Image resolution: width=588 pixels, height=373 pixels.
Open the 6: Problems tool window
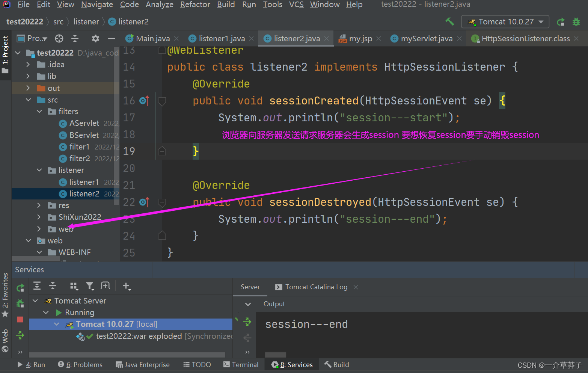click(x=80, y=365)
